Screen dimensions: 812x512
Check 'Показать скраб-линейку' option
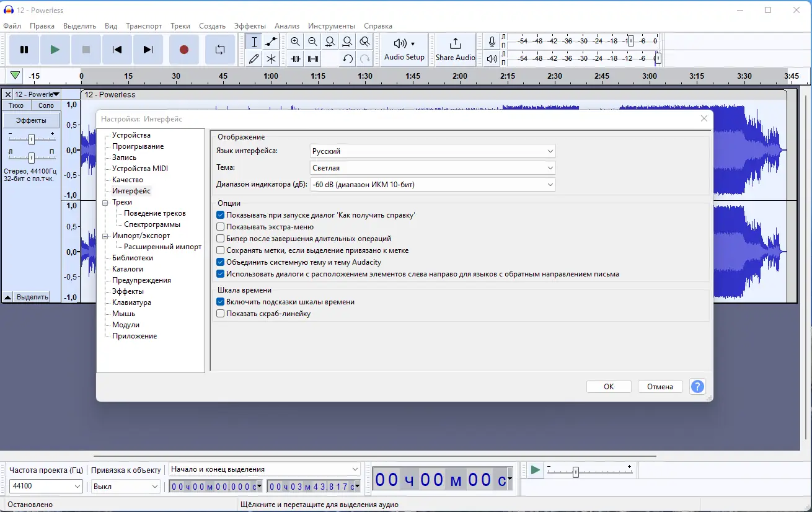point(221,314)
